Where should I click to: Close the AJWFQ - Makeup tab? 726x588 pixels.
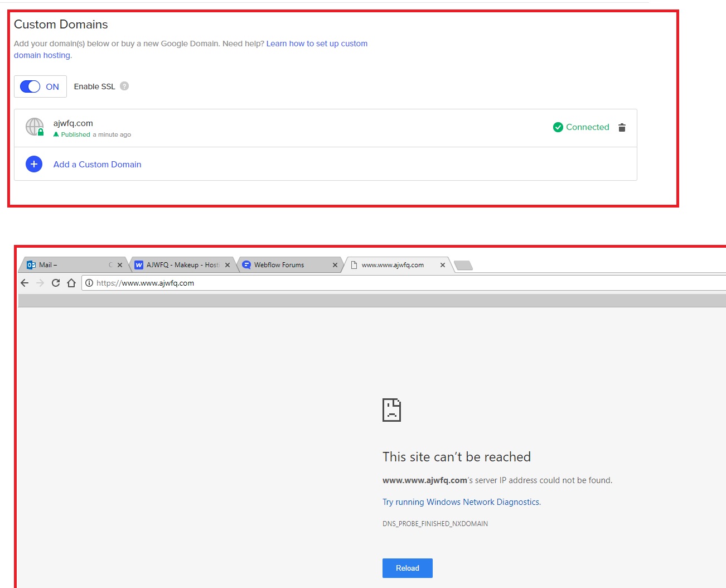[228, 265]
